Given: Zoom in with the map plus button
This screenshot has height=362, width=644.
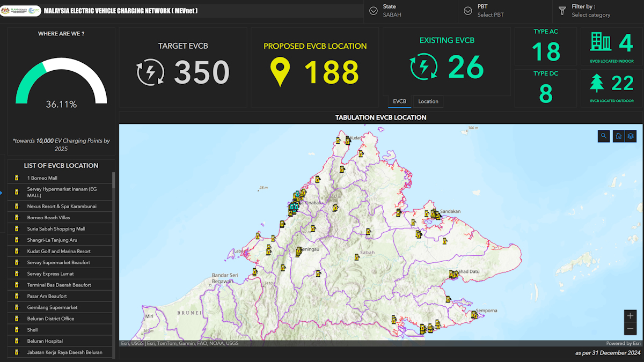Looking at the screenshot, I should 630,316.
